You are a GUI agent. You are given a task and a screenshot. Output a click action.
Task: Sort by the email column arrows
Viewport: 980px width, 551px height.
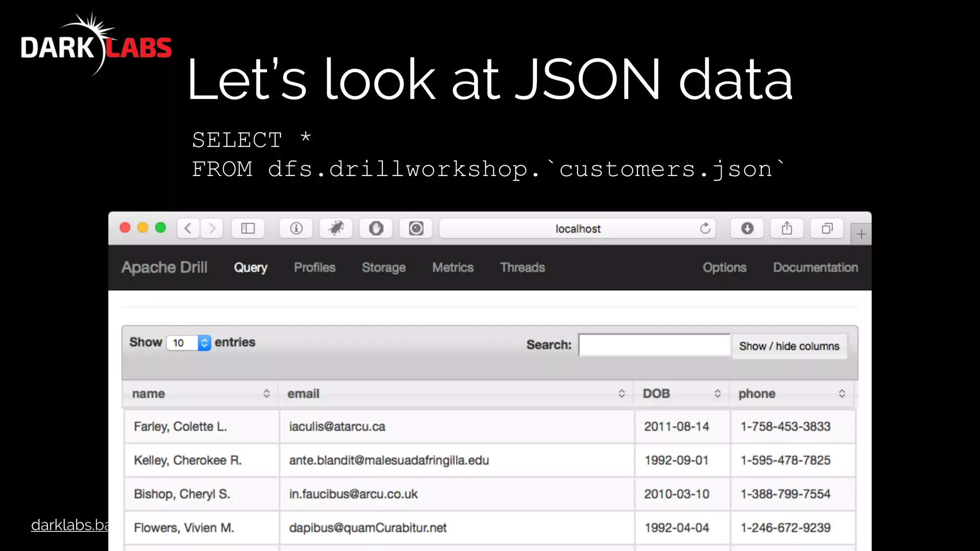point(622,393)
